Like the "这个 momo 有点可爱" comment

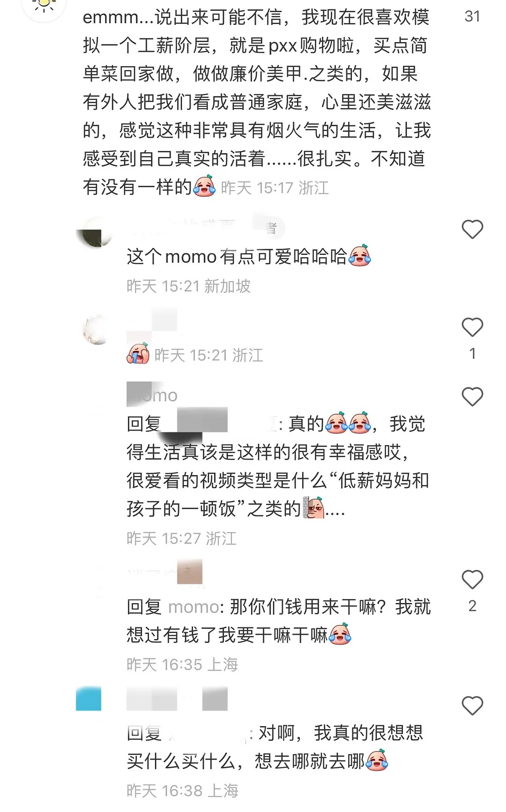[x=472, y=229]
